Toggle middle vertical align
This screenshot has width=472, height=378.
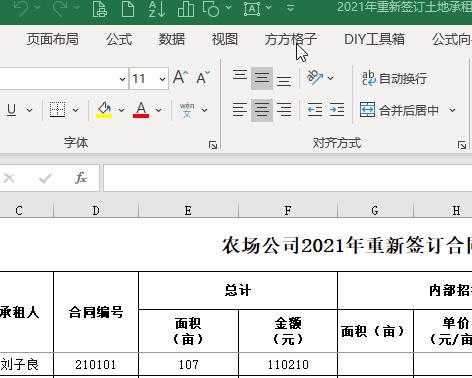262,79
